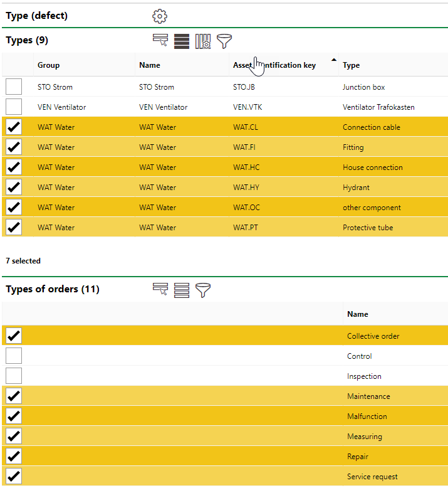448x488 pixels.
Task: Enable the VEN Ventilator row checkbox
Action: pyautogui.click(x=14, y=107)
